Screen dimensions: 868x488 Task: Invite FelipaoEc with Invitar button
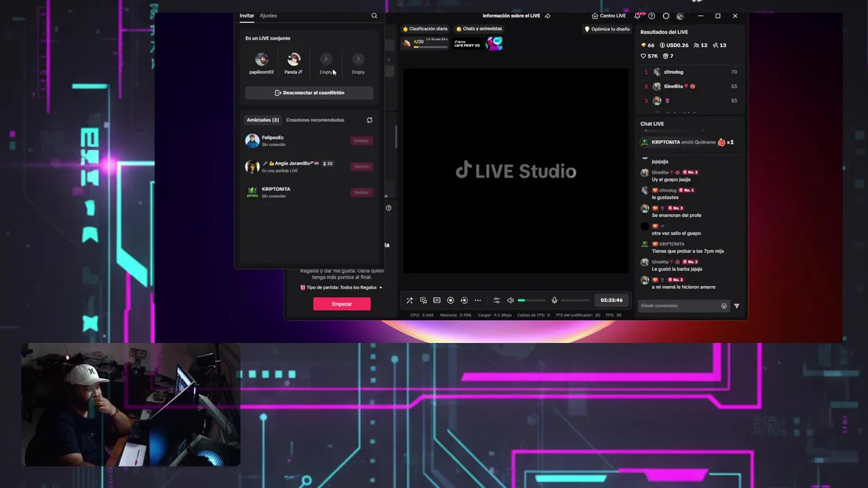point(361,141)
